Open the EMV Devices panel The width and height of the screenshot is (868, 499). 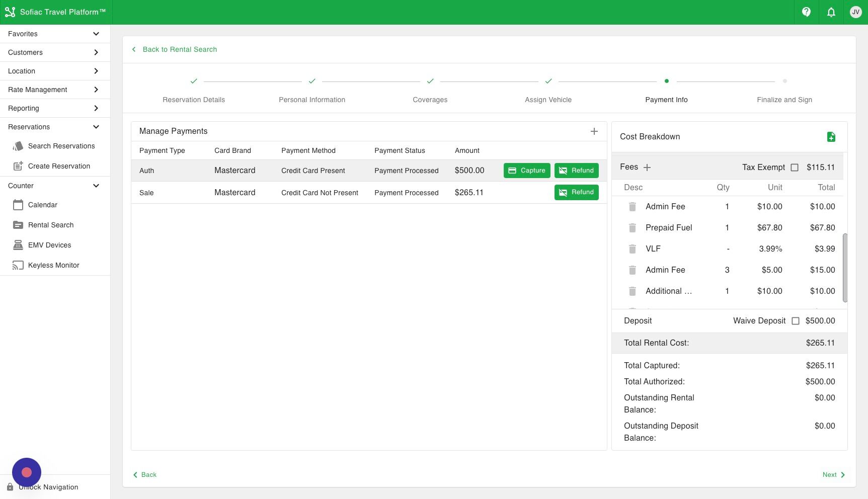pos(50,245)
